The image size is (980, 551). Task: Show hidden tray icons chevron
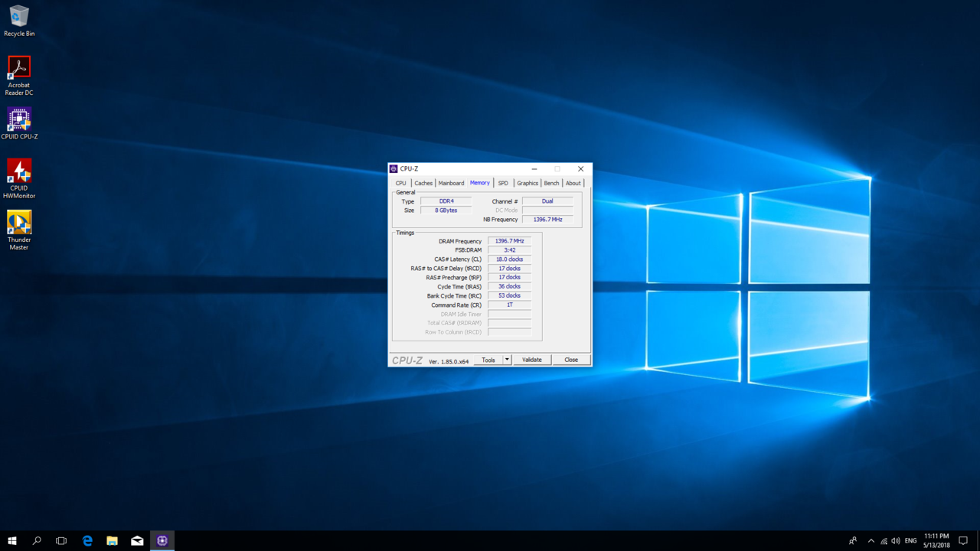871,541
